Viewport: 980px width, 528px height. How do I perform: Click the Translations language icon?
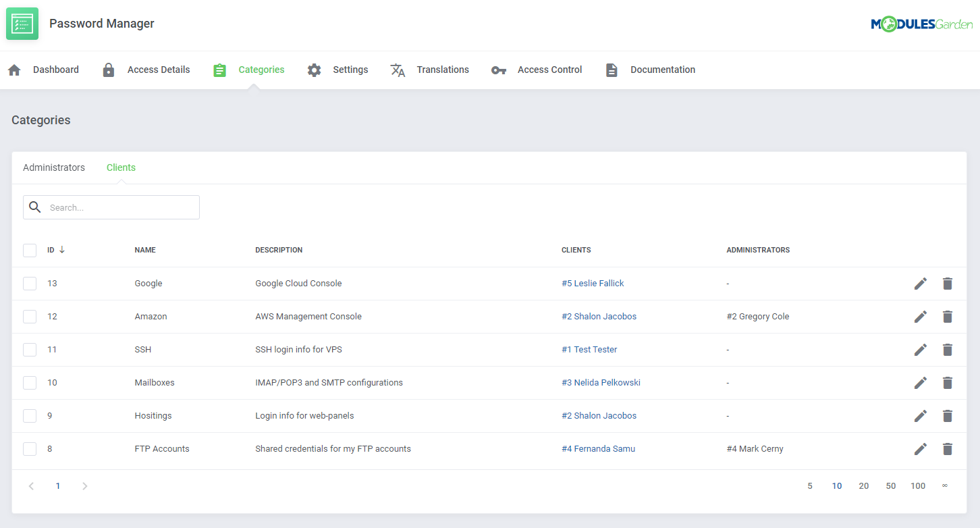[x=398, y=70]
